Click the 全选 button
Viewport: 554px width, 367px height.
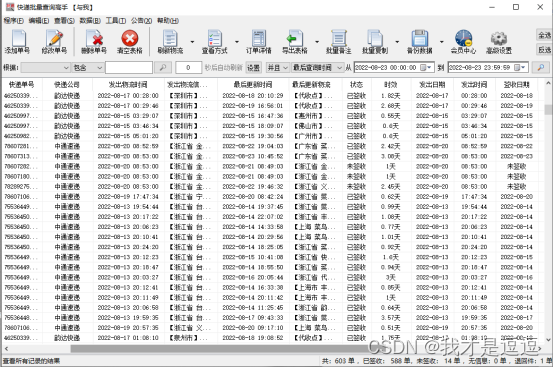click(544, 35)
